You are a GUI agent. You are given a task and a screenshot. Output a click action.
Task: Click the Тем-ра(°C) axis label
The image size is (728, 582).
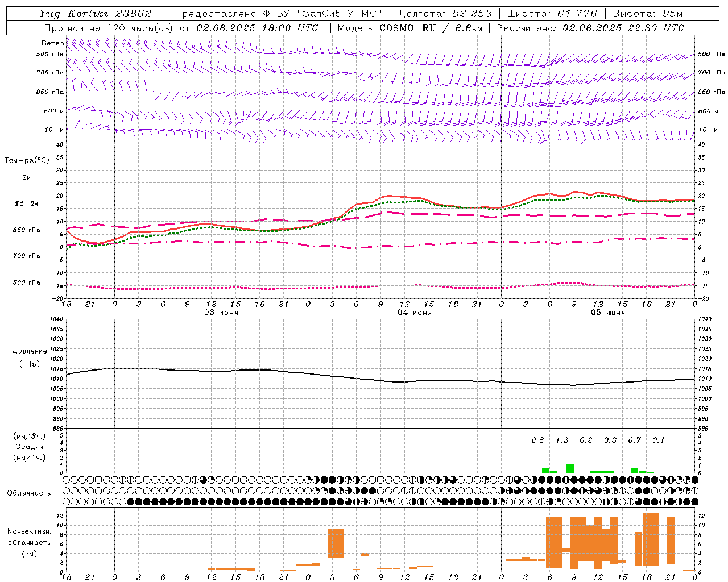[27, 161]
